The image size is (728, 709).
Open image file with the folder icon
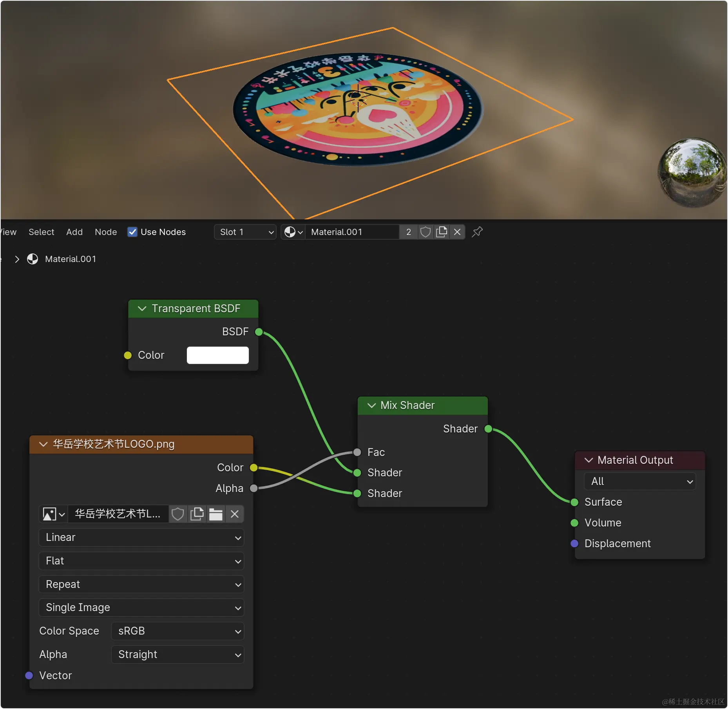pos(216,514)
